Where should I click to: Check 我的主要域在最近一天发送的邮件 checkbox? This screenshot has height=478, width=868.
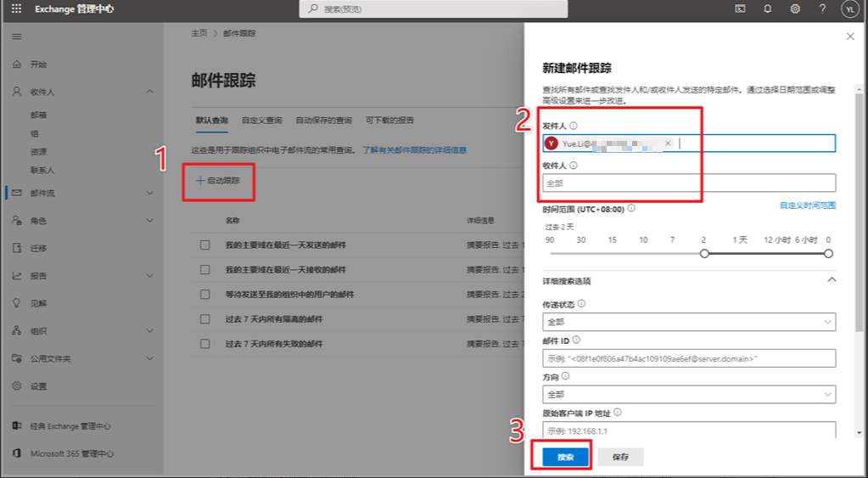pos(204,245)
